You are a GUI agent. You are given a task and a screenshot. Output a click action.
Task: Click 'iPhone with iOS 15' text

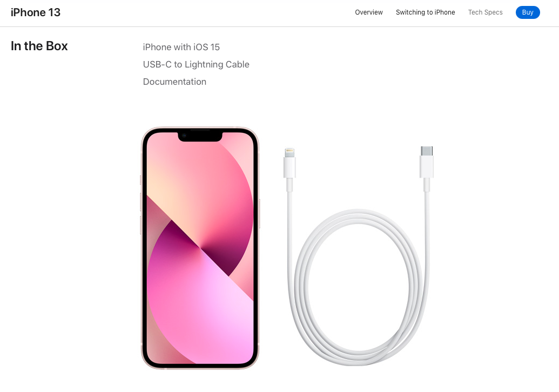pyautogui.click(x=181, y=47)
